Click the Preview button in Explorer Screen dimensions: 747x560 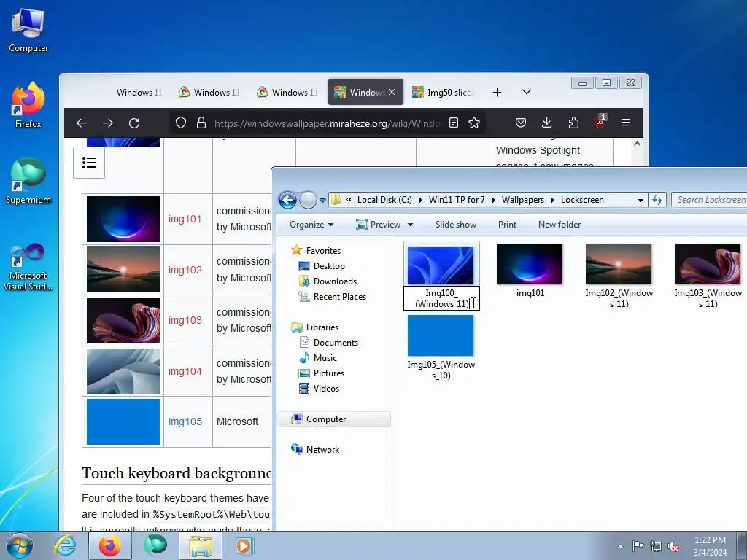[379, 225]
